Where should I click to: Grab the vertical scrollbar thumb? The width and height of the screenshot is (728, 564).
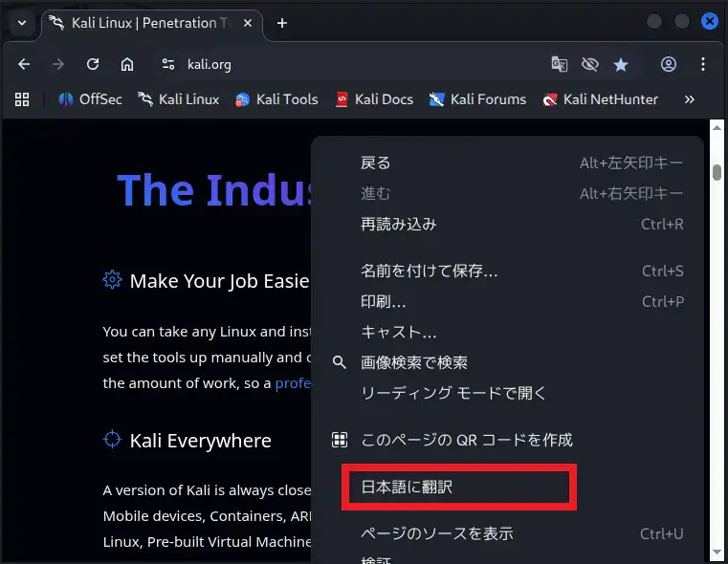pyautogui.click(x=717, y=172)
